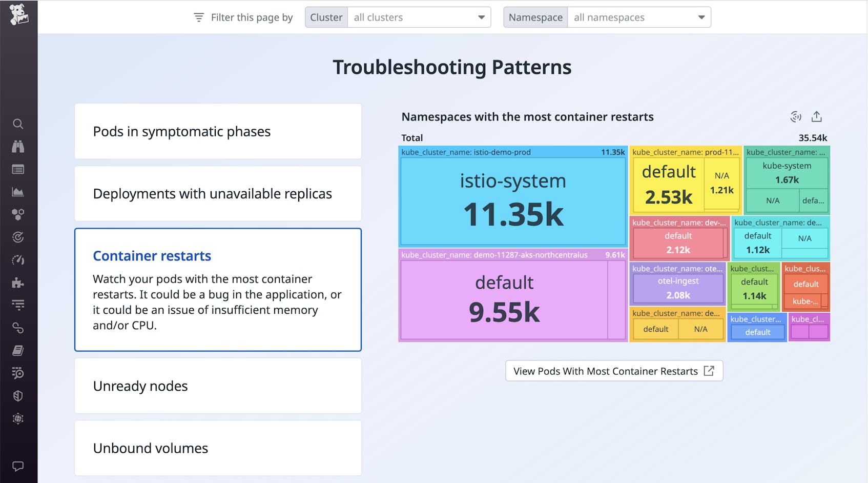Open Security via the shield icon
The height and width of the screenshot is (483, 868).
coord(18,395)
